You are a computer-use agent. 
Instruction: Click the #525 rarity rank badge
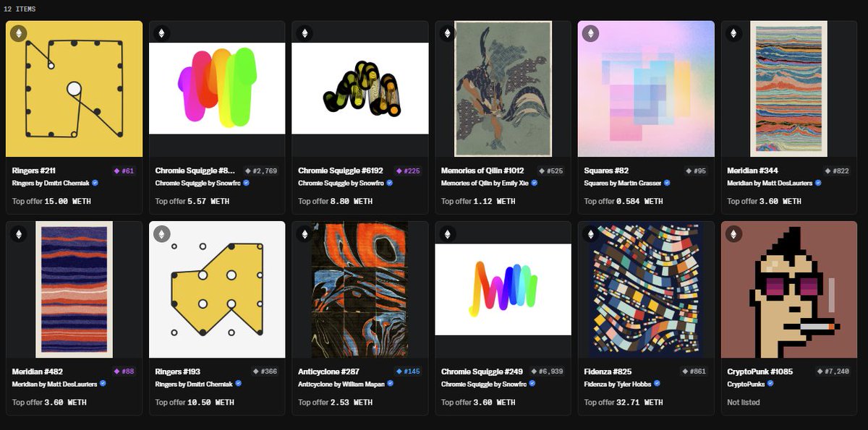coord(551,171)
